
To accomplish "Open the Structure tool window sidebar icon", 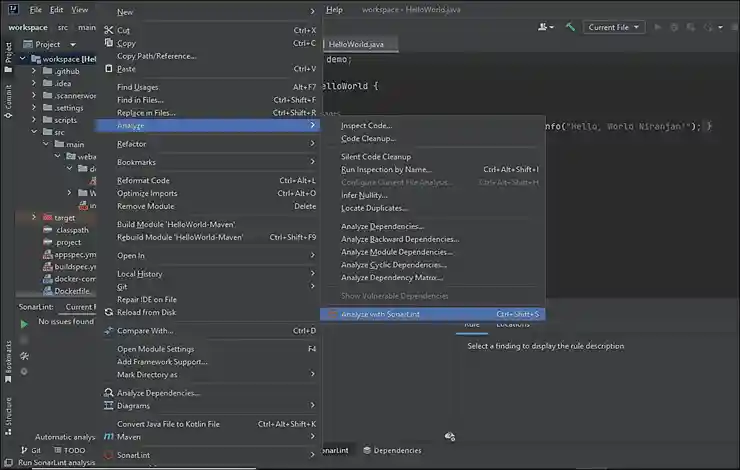I will tap(8, 416).
